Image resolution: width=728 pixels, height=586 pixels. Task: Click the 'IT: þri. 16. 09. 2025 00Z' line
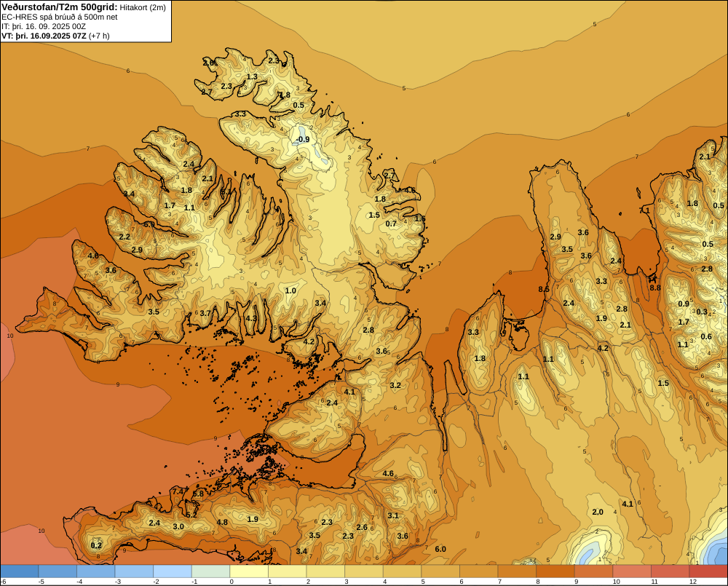[x=44, y=26]
